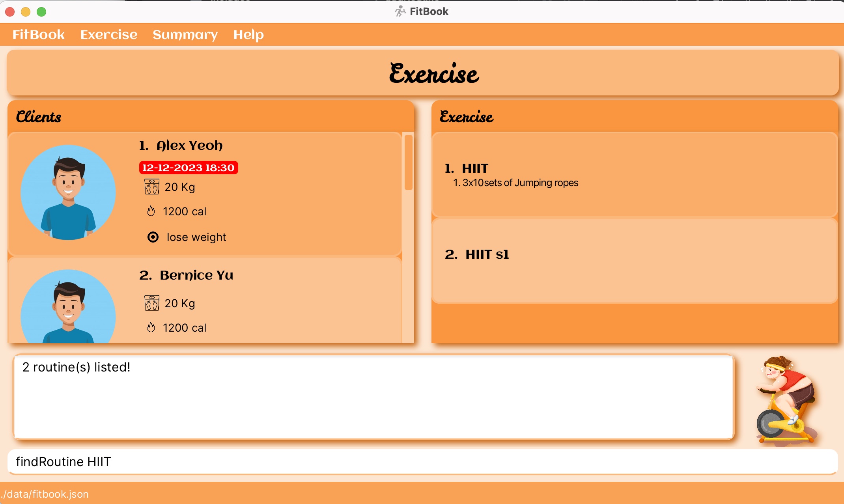Open the Help menu
This screenshot has height=504, width=844.
click(248, 35)
